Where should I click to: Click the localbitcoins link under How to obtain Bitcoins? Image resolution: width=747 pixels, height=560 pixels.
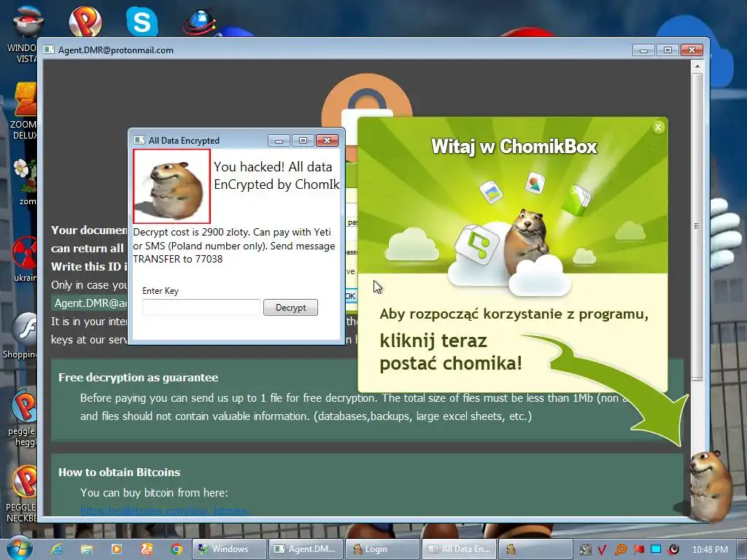(x=164, y=511)
